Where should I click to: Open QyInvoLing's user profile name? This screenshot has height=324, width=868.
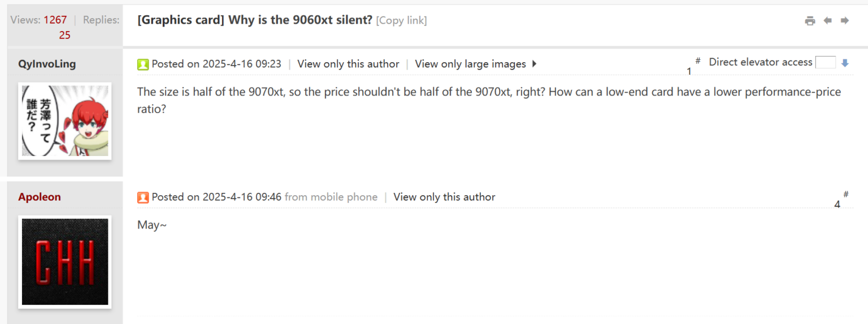(47, 64)
